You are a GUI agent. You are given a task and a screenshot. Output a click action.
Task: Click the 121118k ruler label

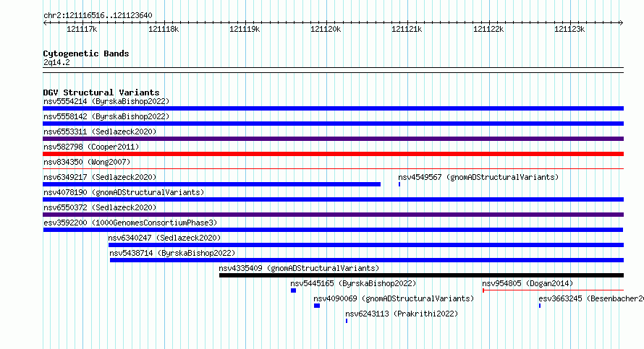[164, 29]
